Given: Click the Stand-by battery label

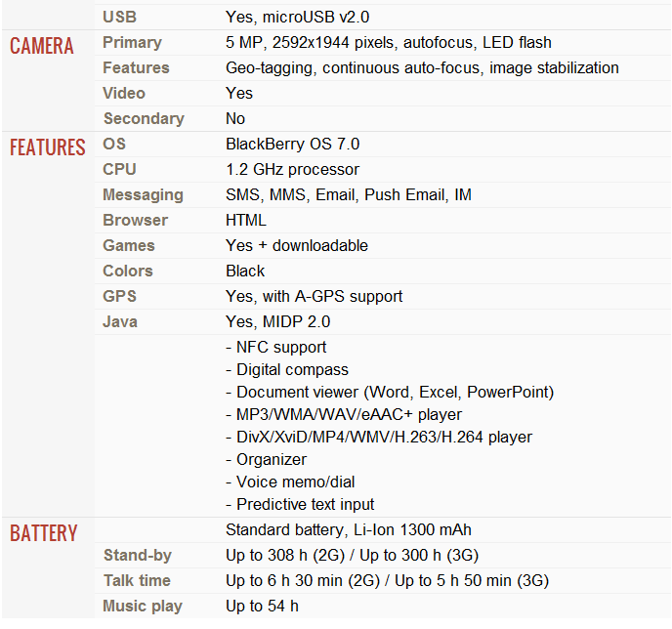Looking at the screenshot, I should coord(137,555).
